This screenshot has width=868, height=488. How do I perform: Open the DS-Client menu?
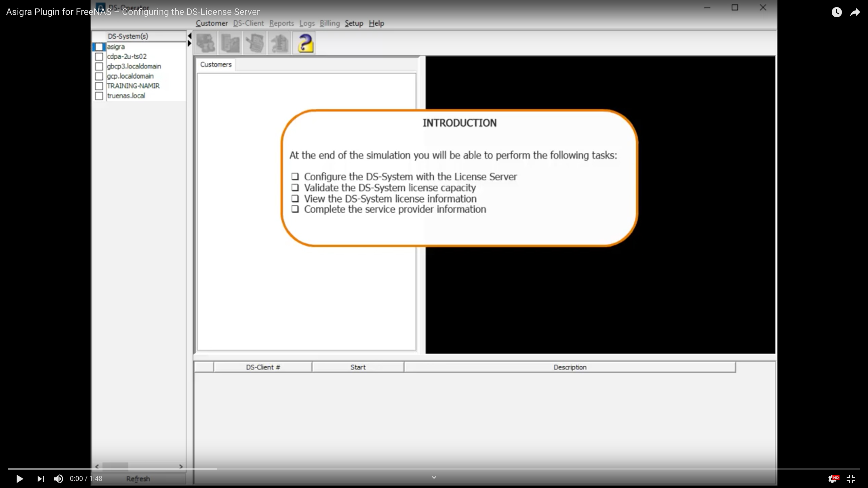tap(248, 23)
